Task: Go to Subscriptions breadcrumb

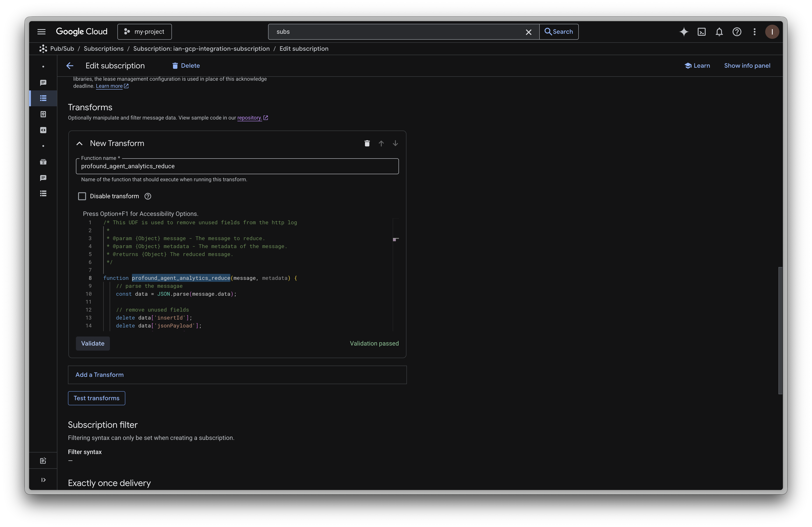Action: coord(103,49)
